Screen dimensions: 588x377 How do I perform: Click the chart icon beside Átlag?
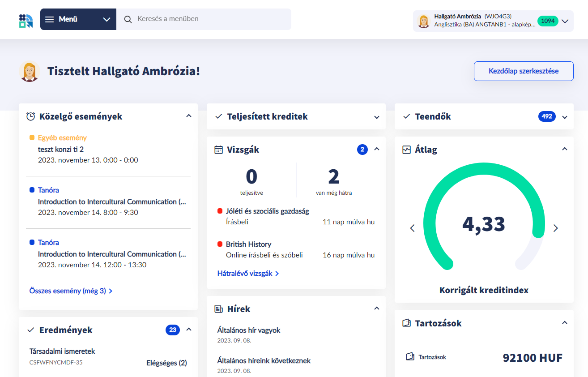click(x=406, y=150)
